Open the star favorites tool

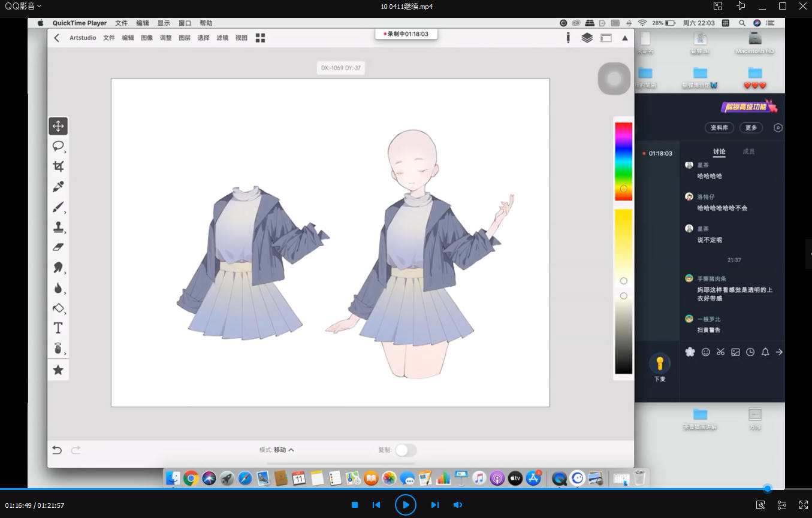58,370
